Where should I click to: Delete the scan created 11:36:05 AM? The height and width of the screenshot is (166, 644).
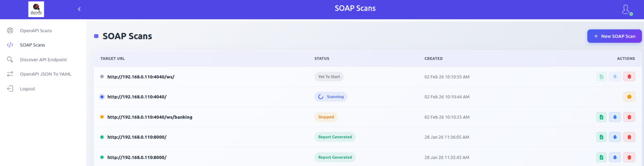click(629, 137)
